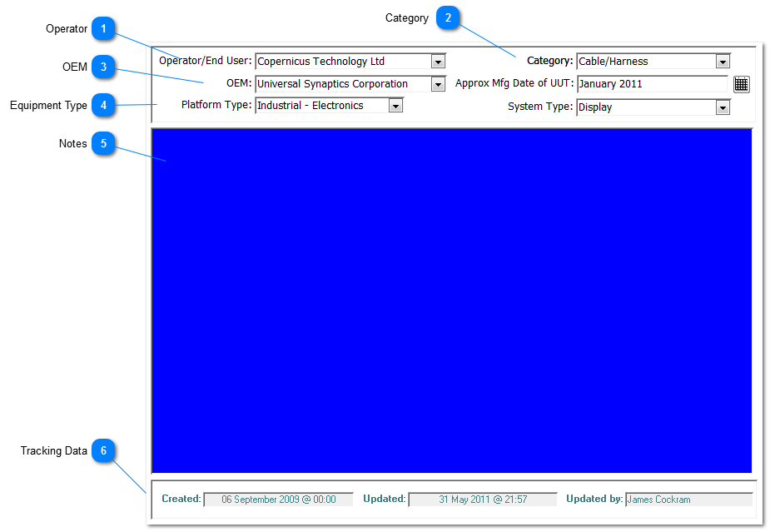Screen dimensions: 770x532
Task: Select the Updated timestamp field
Action: [482, 500]
